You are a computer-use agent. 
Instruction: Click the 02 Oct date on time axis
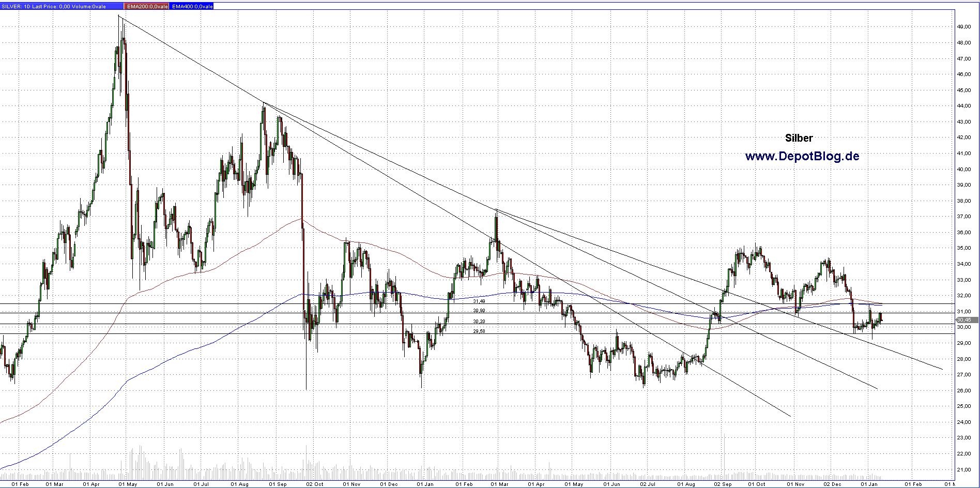(314, 484)
